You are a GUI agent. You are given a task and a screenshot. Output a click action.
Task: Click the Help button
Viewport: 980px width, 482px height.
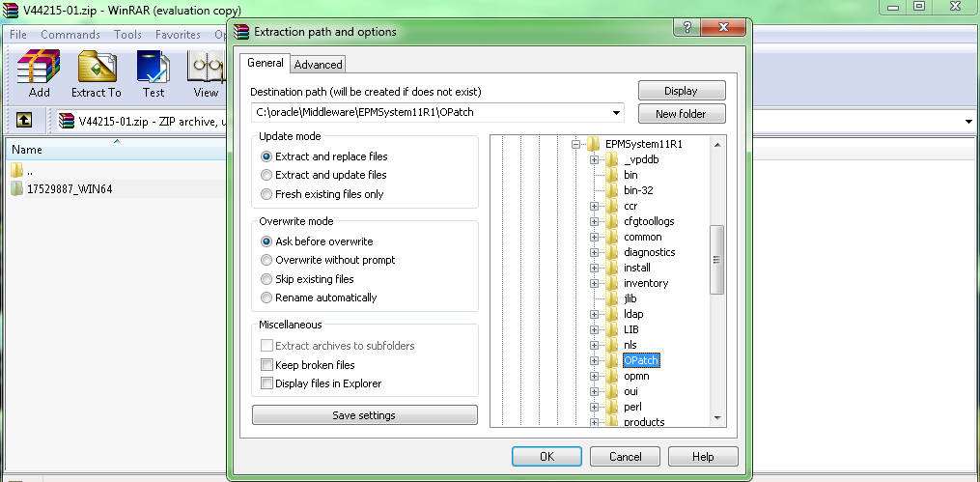(703, 456)
